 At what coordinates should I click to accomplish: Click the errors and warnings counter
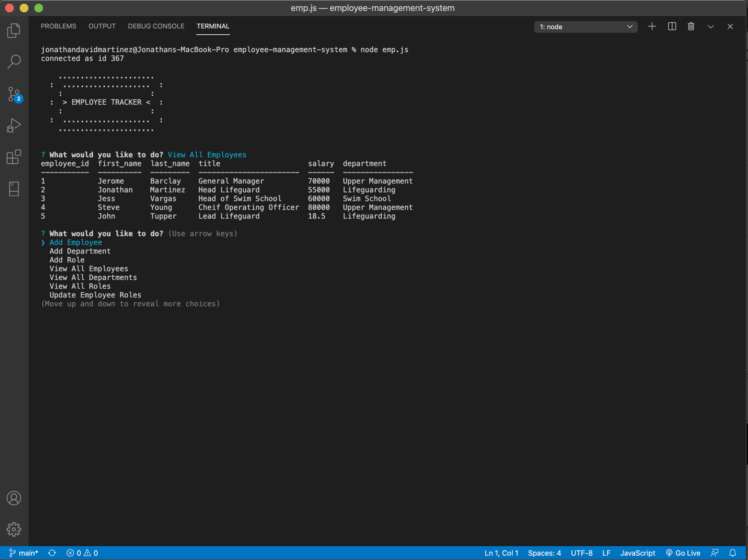click(82, 553)
